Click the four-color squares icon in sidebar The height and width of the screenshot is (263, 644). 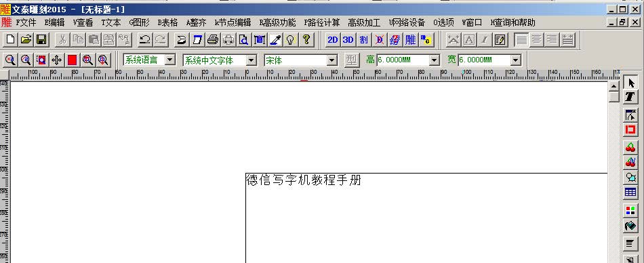pos(630,210)
